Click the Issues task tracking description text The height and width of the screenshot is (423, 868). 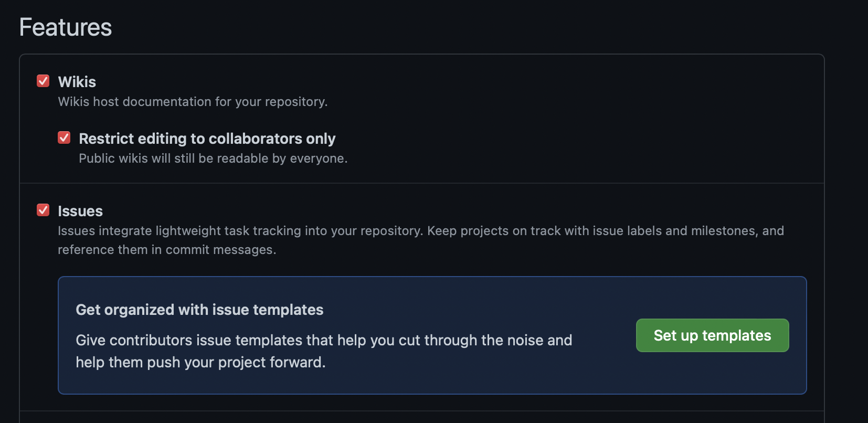coord(420,230)
